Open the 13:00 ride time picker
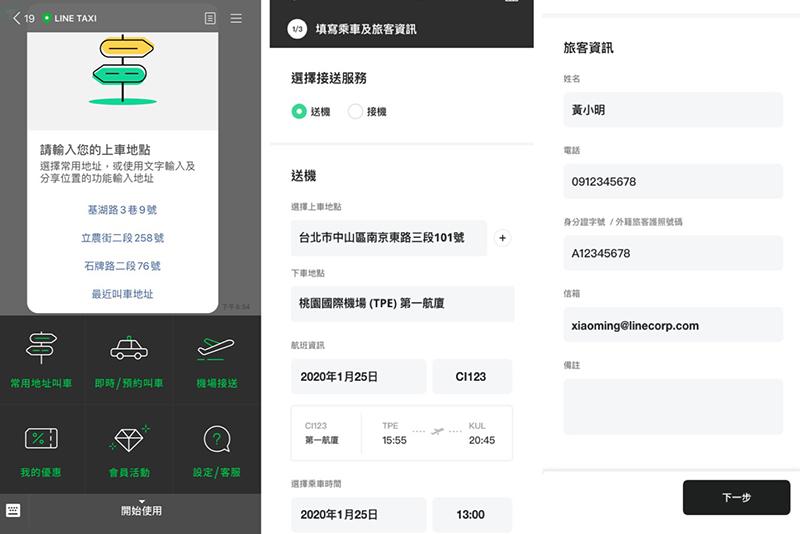The width and height of the screenshot is (800, 534). click(471, 515)
